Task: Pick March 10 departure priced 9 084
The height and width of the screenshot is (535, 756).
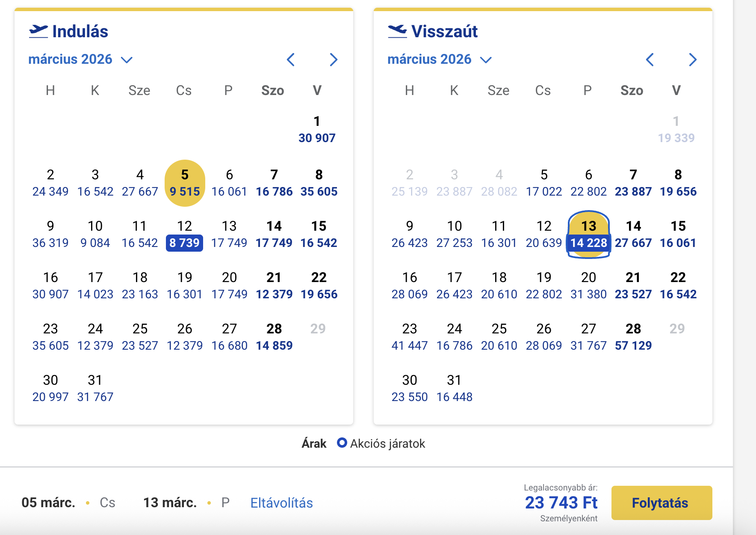Action: 95,235
